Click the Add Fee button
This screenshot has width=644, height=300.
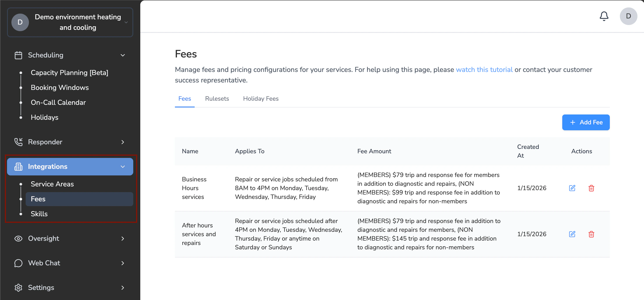[585, 122]
